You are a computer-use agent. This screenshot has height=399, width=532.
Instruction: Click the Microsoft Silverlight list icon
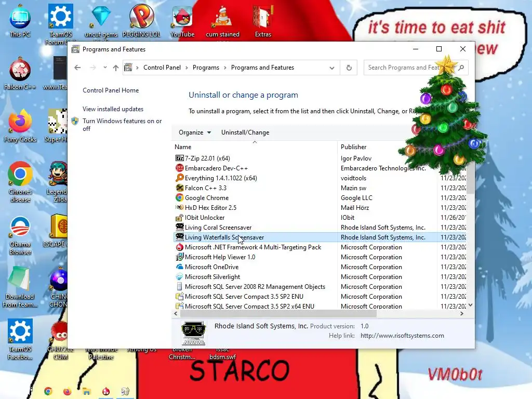point(179,276)
